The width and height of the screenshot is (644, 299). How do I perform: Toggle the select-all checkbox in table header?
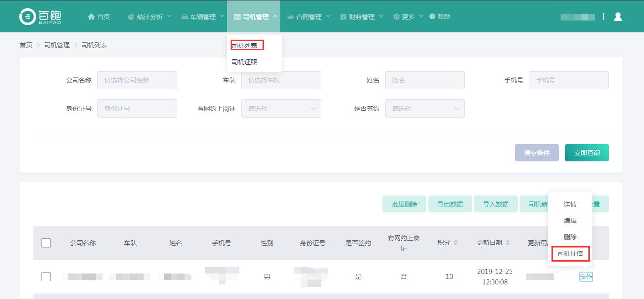click(x=46, y=243)
